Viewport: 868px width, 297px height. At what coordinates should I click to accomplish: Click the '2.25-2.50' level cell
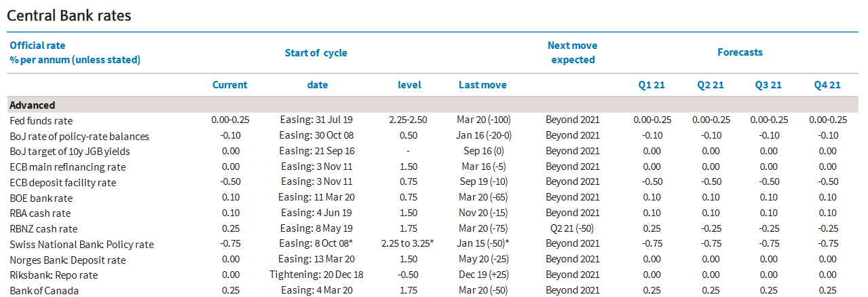tap(409, 120)
